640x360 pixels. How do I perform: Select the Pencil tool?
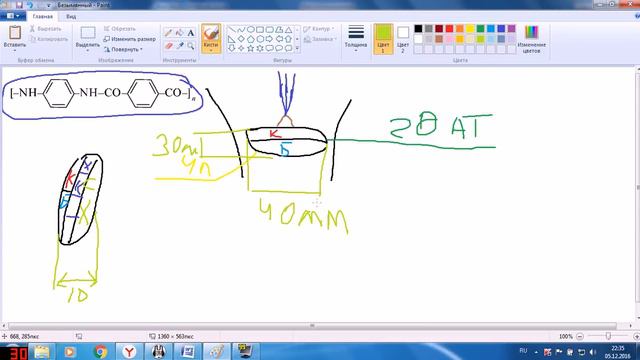coord(168,33)
